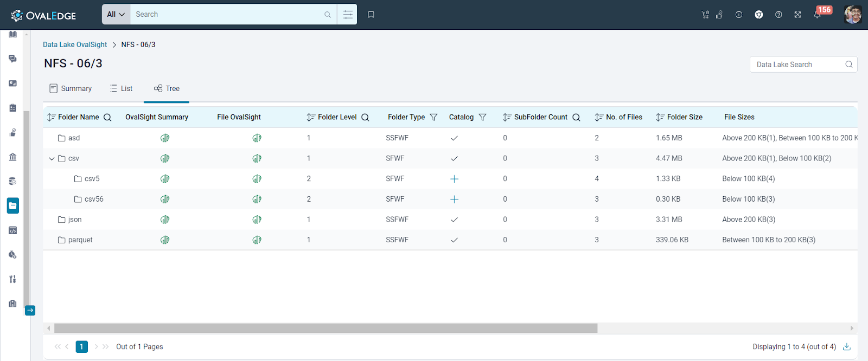The image size is (868, 361).
Task: Search within the Folder Name column
Action: [107, 117]
